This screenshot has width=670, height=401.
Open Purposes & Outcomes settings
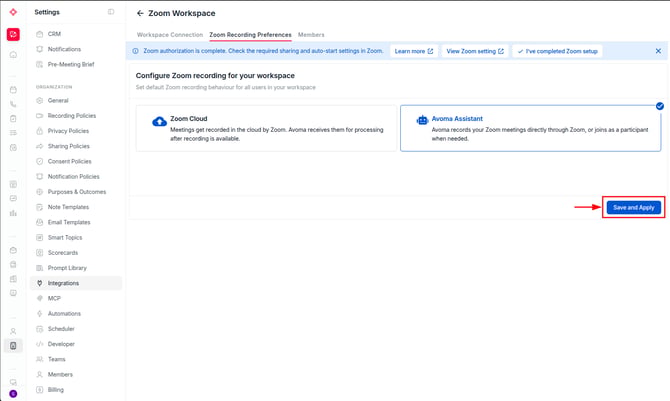click(x=76, y=192)
